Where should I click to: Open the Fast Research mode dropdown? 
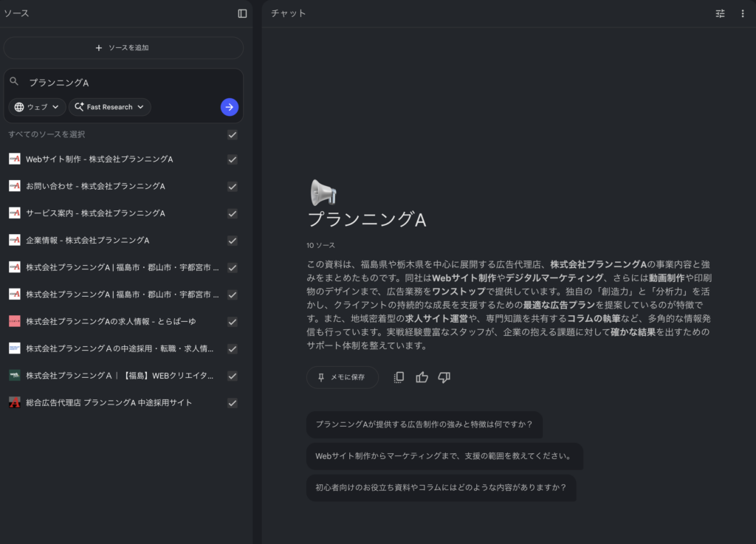109,107
